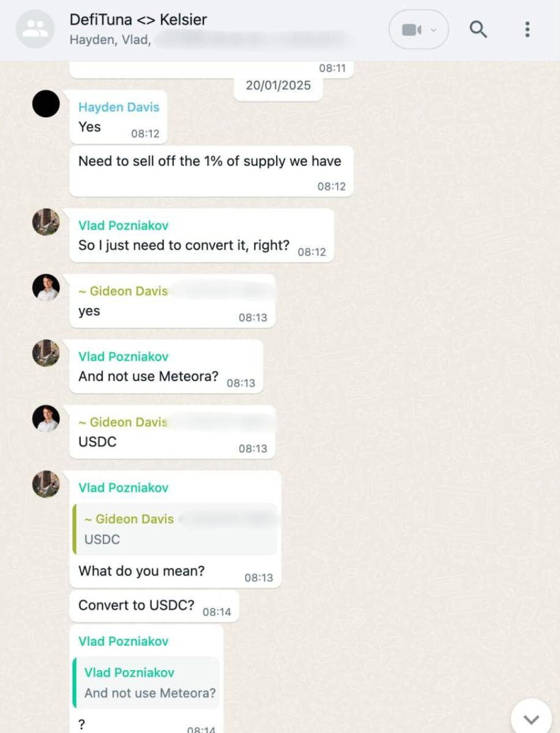Open Gideon Davis avatar beside 'yes' message
This screenshot has width=560, height=733.
[46, 287]
